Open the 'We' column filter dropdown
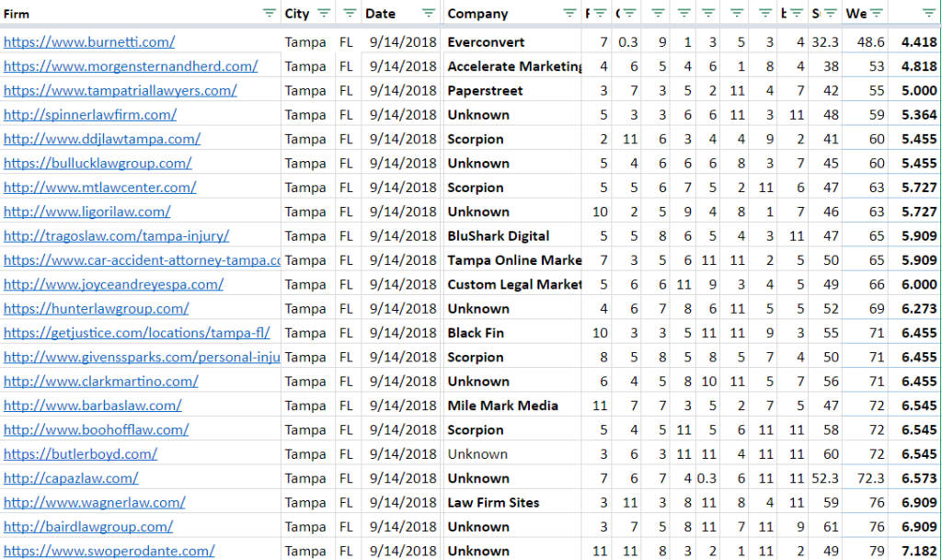Image resolution: width=942 pixels, height=560 pixels. (x=877, y=13)
